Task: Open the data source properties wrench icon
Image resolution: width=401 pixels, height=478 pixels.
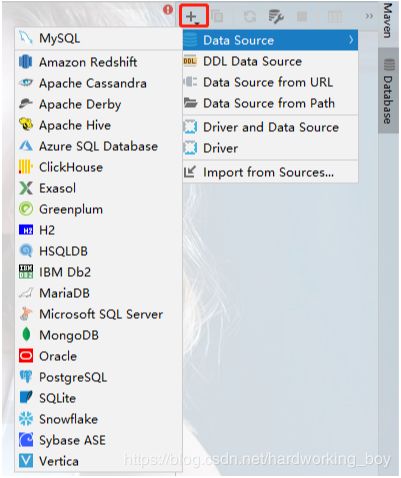Action: point(276,17)
